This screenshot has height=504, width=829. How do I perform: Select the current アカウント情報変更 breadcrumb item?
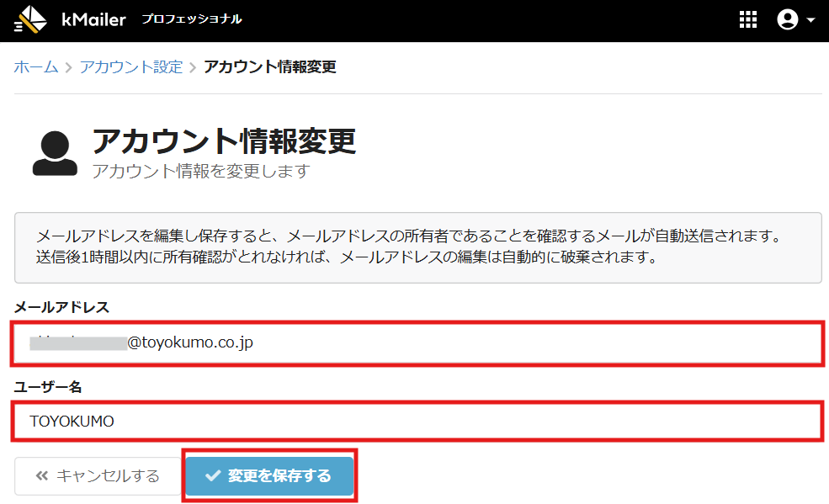[x=270, y=67]
